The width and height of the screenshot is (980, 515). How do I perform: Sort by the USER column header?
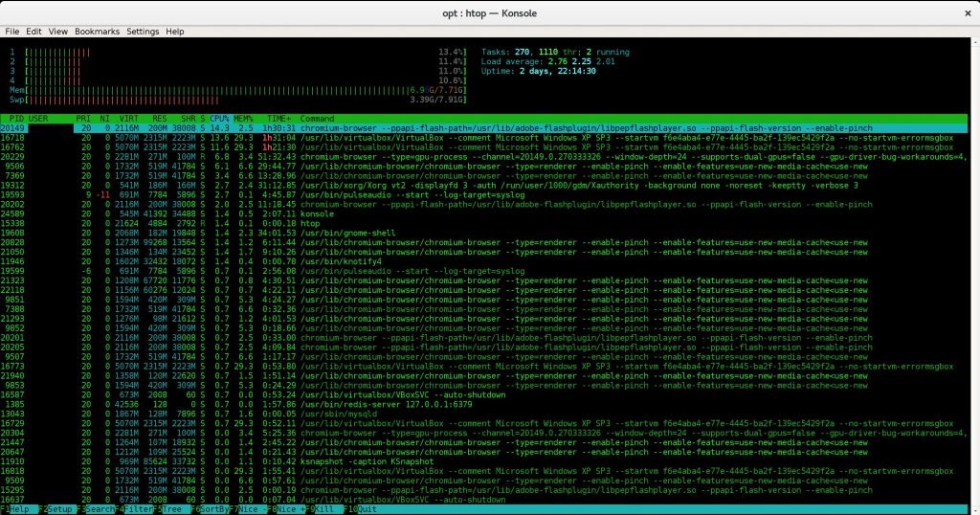coord(38,119)
